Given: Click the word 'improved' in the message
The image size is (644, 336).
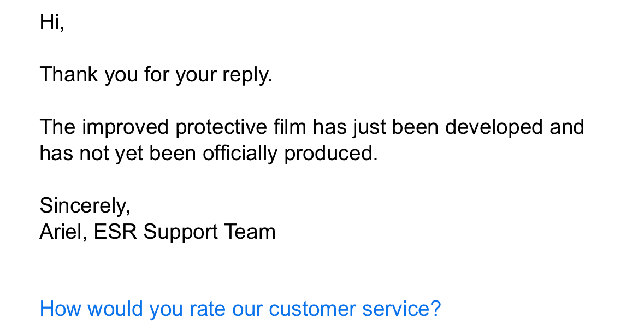Looking at the screenshot, I should point(125,127).
